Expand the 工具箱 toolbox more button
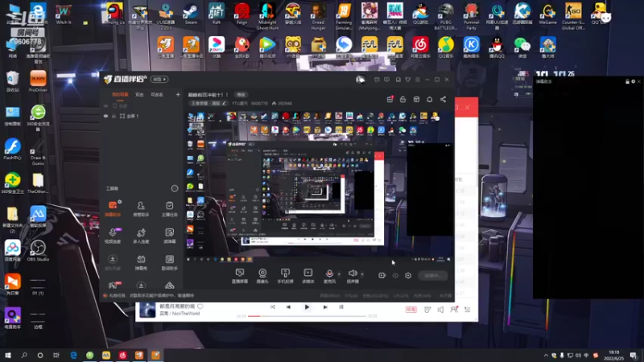Image resolution: width=644 pixels, height=362 pixels. 175,188
